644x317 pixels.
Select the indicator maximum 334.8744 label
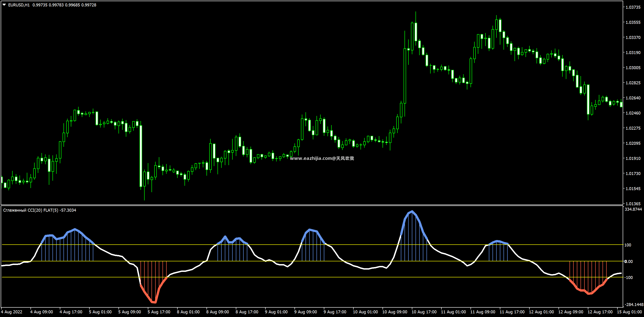click(x=633, y=209)
